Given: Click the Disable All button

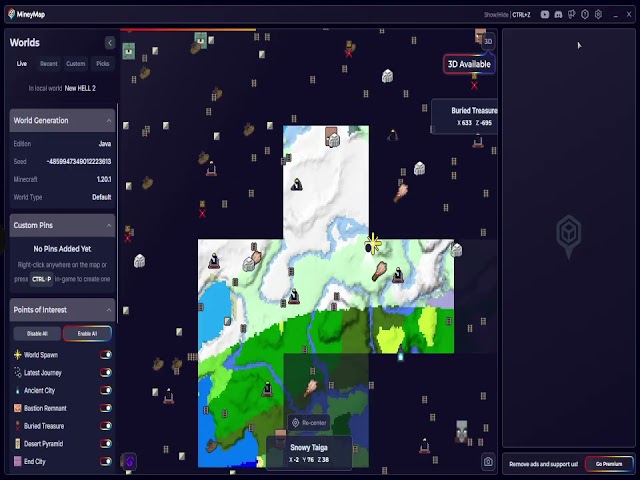Looking at the screenshot, I should 37,333.
